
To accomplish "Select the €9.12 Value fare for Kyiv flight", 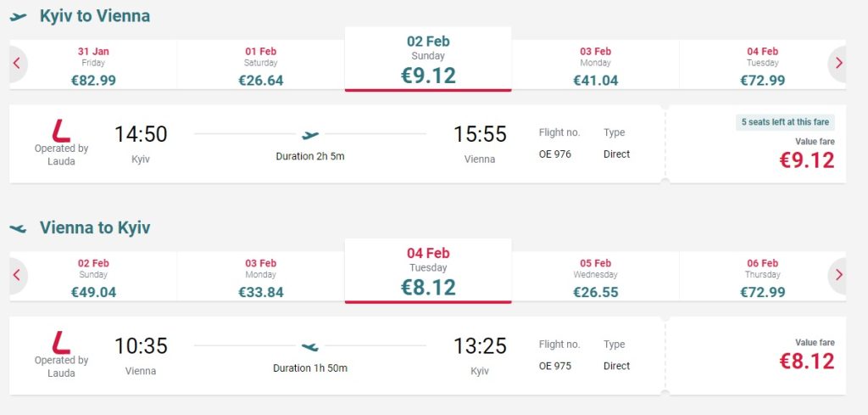I will pyautogui.click(x=806, y=160).
